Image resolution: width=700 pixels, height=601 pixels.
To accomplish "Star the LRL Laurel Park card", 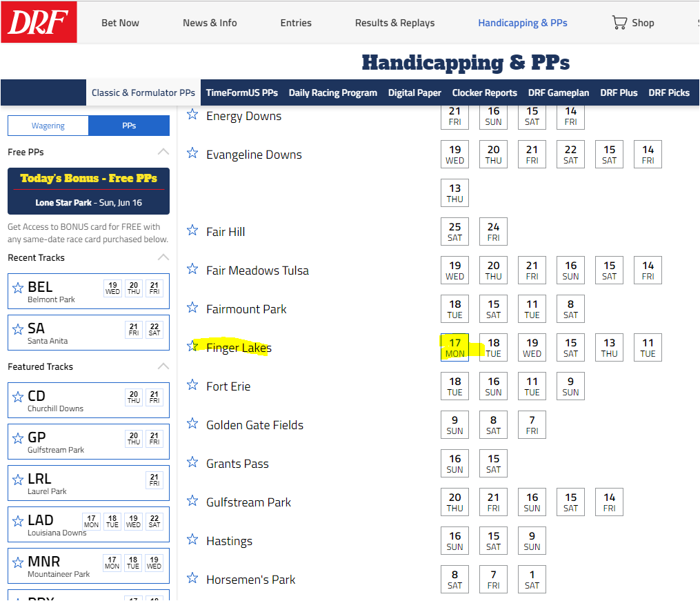I will pos(18,480).
